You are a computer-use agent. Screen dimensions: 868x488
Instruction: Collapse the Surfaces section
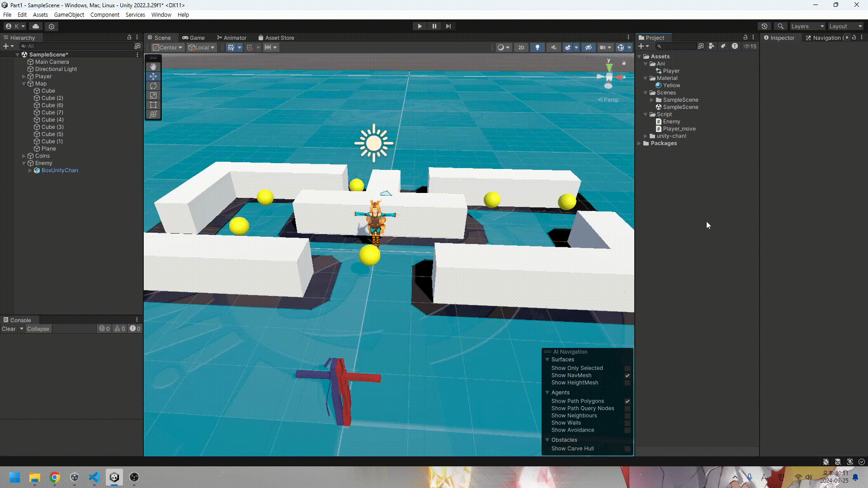coord(547,360)
